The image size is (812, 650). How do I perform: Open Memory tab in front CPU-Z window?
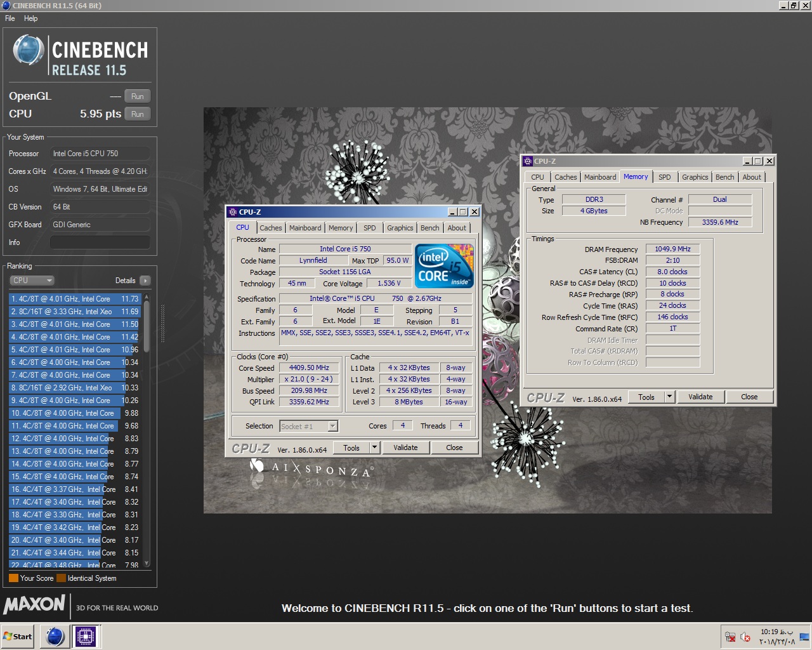(341, 228)
